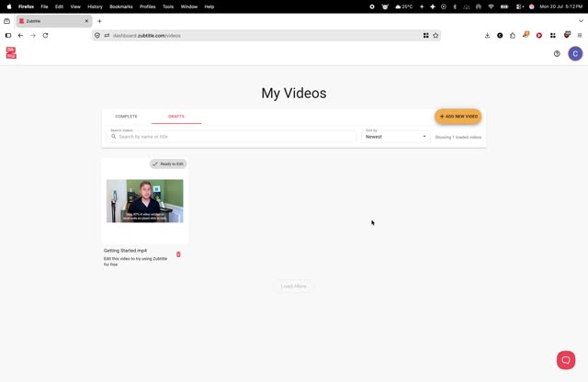The image size is (588, 382).
Task: Click the Wi-Fi status icon
Action: tap(491, 6)
